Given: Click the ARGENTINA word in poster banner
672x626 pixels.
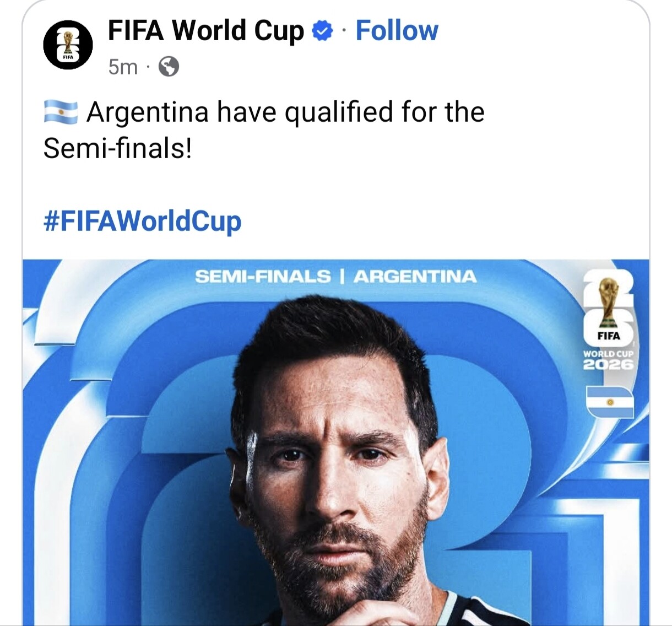Looking at the screenshot, I should [415, 276].
